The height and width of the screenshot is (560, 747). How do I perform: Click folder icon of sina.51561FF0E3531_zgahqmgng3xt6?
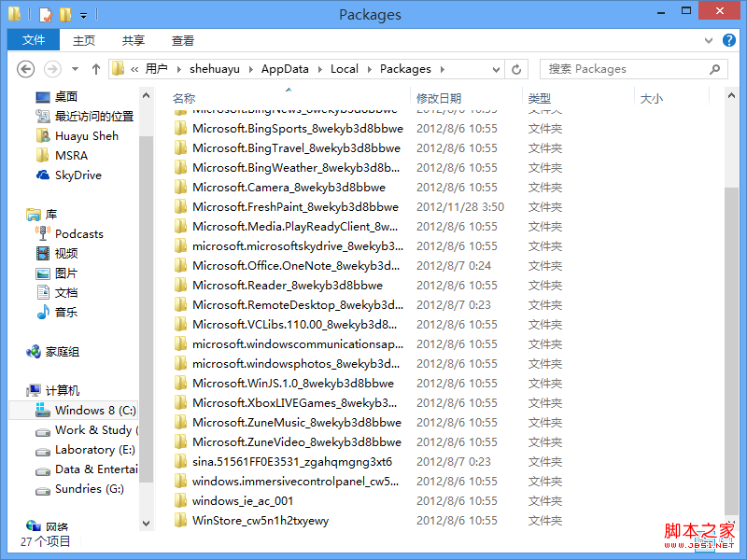pyautogui.click(x=180, y=461)
